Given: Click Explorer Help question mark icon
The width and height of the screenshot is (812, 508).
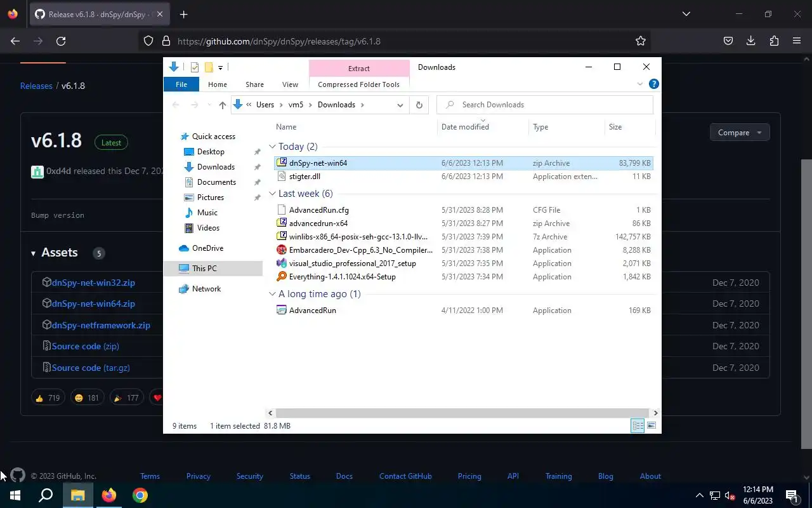Looking at the screenshot, I should pyautogui.click(x=654, y=84).
